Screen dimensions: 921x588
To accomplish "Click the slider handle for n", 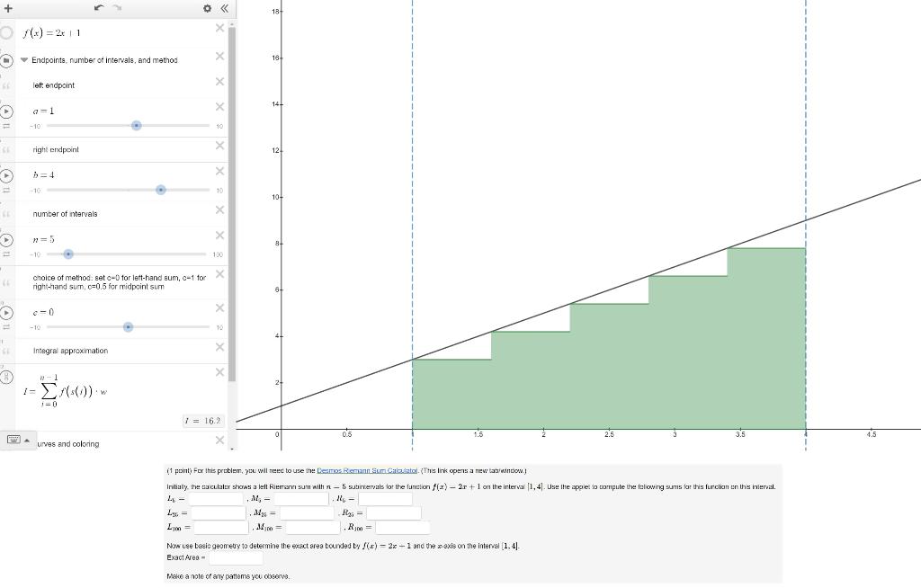I will (68, 254).
